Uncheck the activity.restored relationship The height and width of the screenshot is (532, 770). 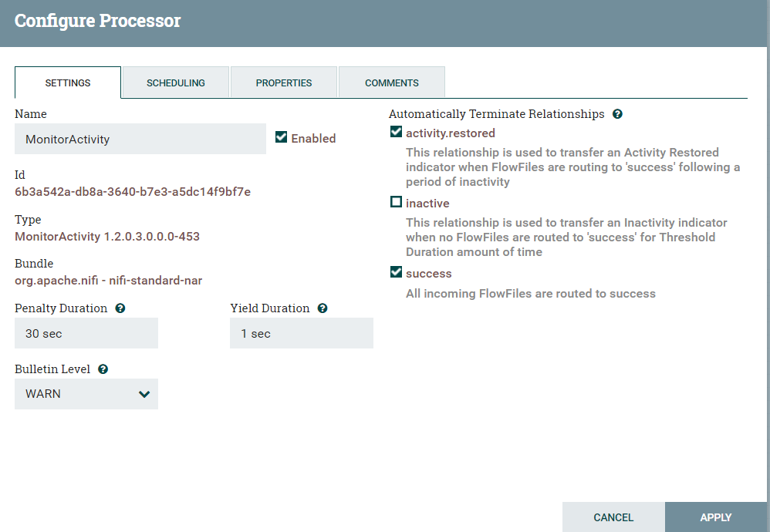396,132
